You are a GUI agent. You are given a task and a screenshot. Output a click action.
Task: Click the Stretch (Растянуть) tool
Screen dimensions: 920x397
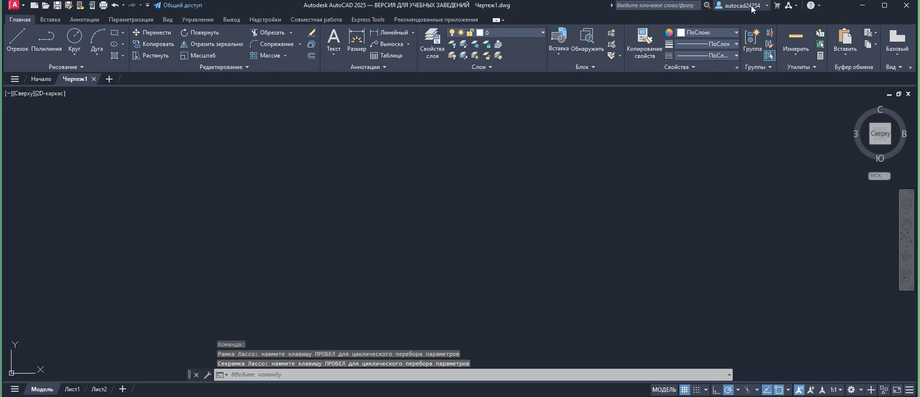click(x=151, y=56)
